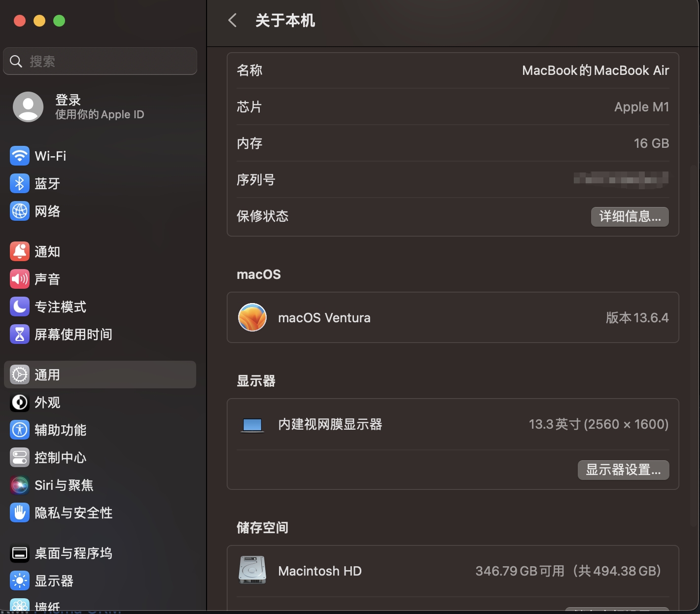Select 辅助功能 in the sidebar
Viewport: 700px width, 614px height.
60,430
